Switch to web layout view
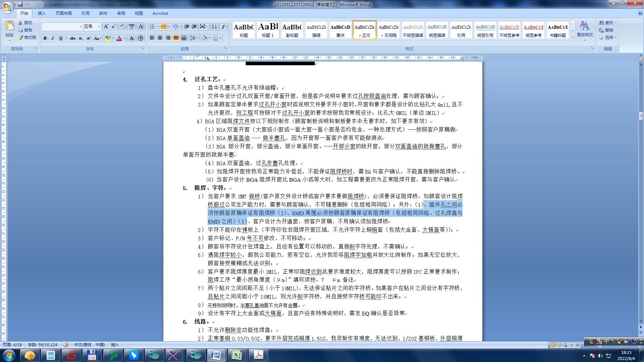644x362 pixels. (x=565, y=345)
